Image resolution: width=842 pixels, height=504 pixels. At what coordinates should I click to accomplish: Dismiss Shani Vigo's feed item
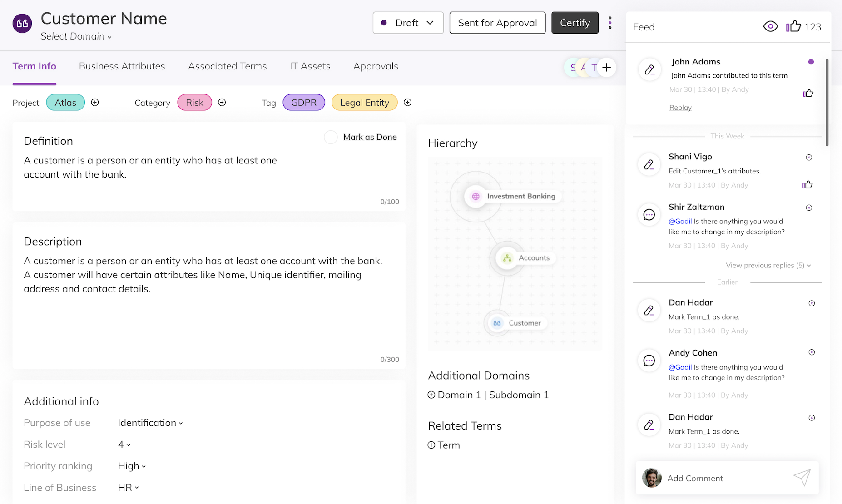(809, 158)
